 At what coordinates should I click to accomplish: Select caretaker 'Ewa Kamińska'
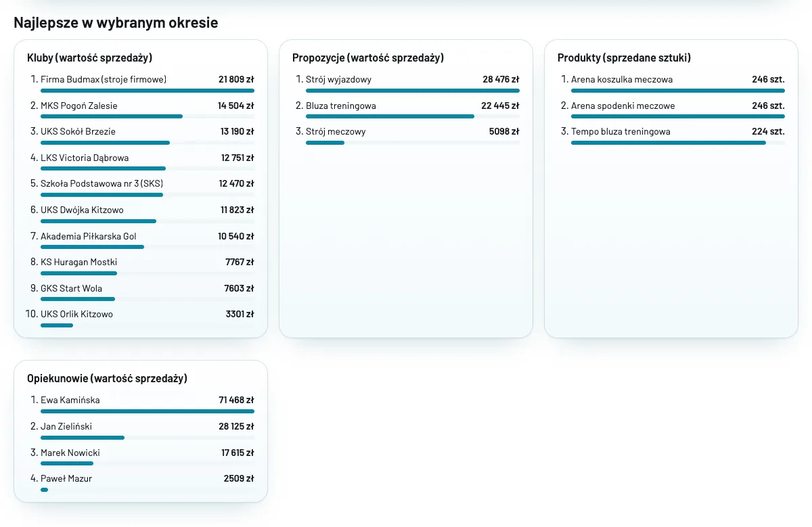pos(70,400)
